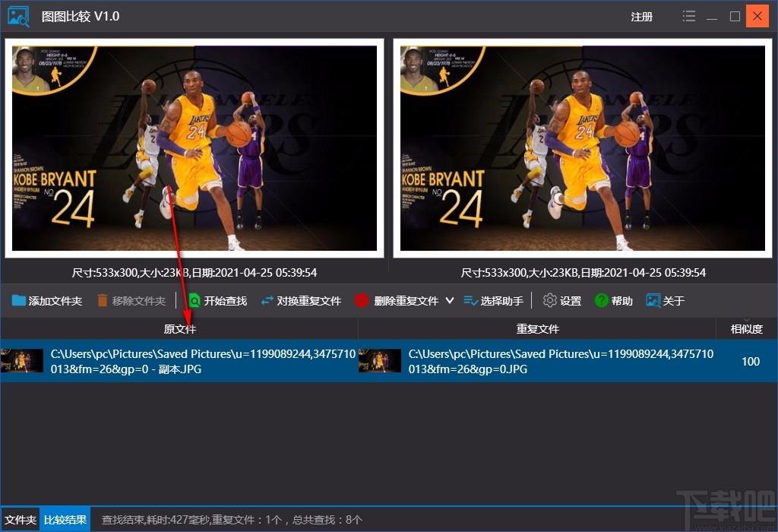Image resolution: width=778 pixels, height=532 pixels.
Task: Sort by the 原文件 column header
Action: coord(179,328)
